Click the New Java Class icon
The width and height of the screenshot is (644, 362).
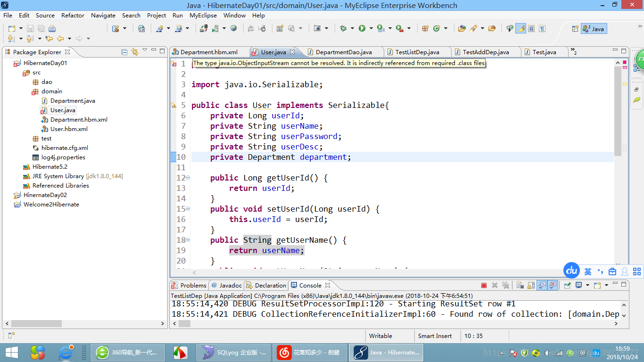[x=436, y=28]
